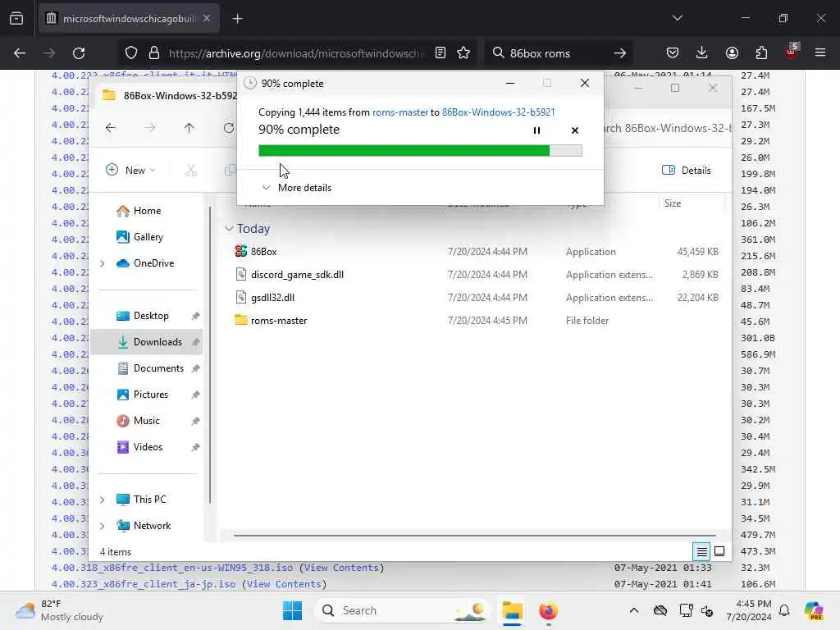Open Home in the navigation pane

point(148,211)
